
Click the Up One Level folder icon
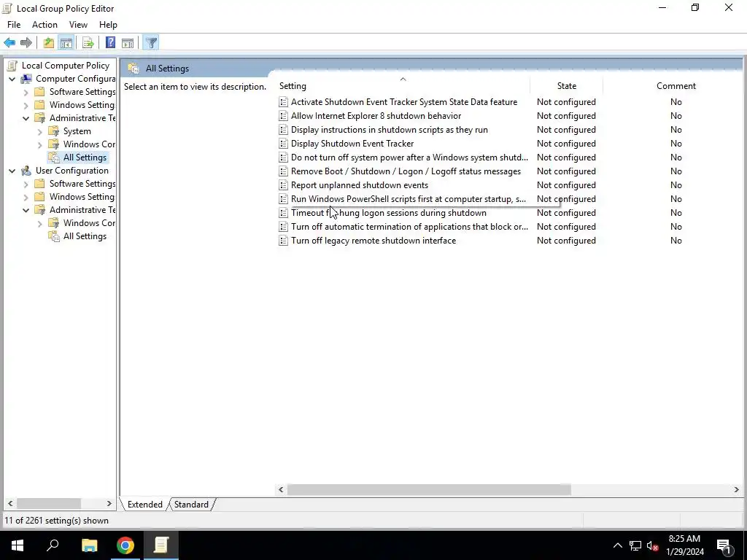[49, 43]
